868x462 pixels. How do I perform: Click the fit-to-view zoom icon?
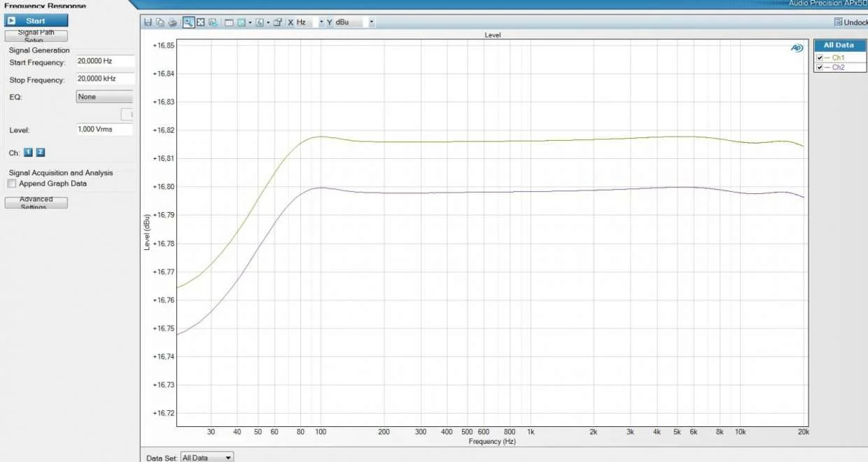pos(200,22)
